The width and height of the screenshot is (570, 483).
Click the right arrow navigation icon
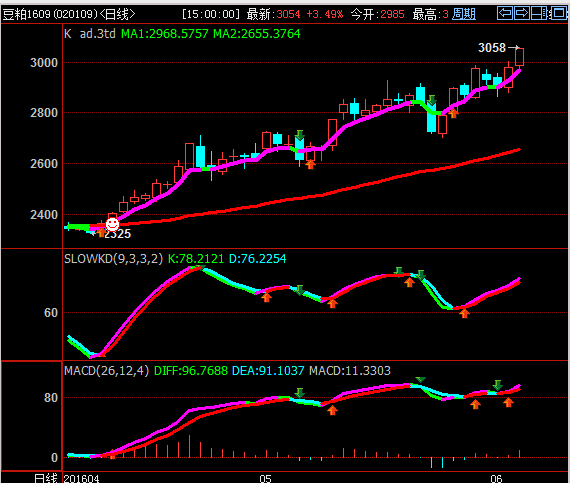pyautogui.click(x=522, y=13)
